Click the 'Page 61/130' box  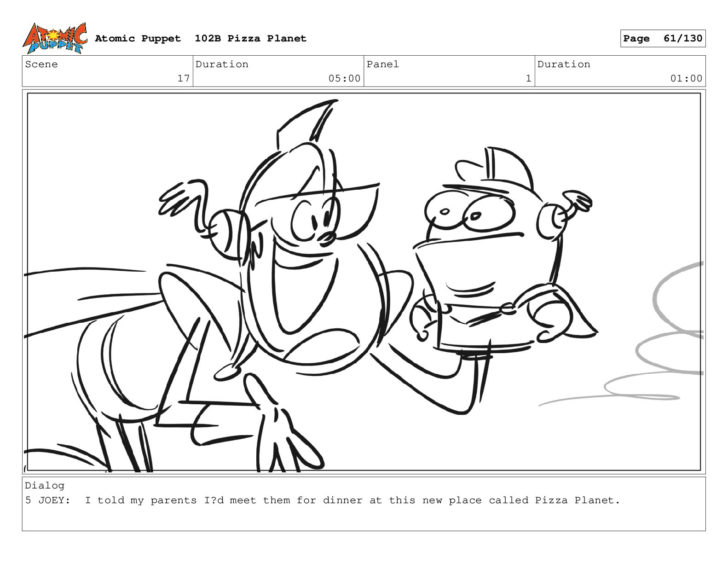pyautogui.click(x=663, y=39)
